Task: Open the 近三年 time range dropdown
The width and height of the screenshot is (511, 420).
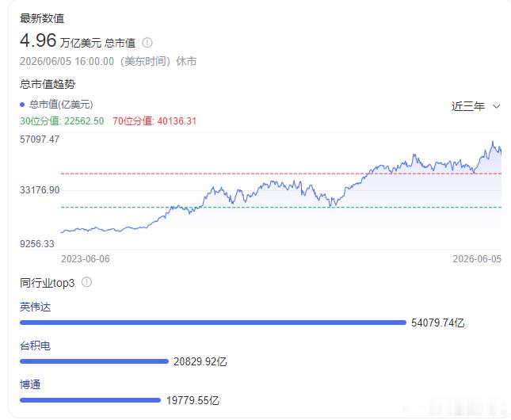Action: [x=475, y=106]
